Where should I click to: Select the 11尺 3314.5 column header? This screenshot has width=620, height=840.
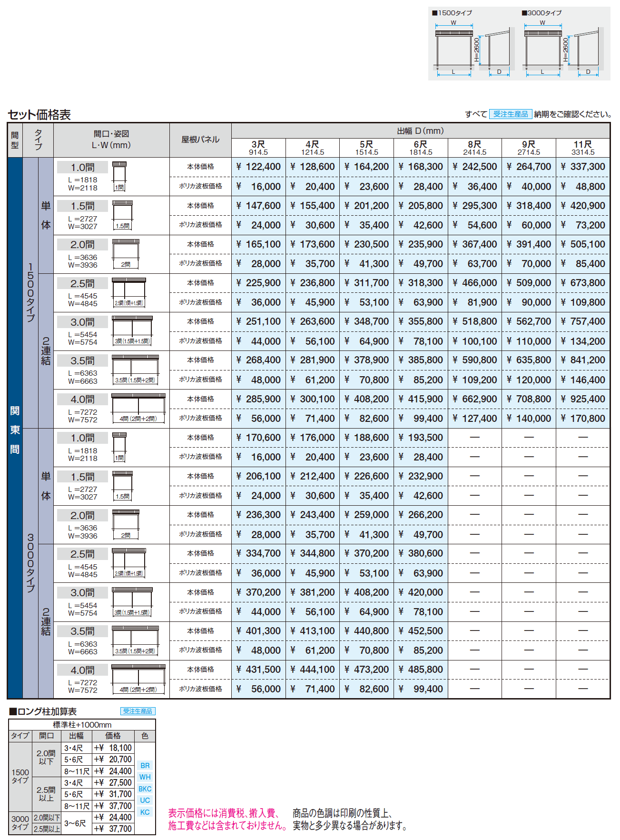pos(583,148)
